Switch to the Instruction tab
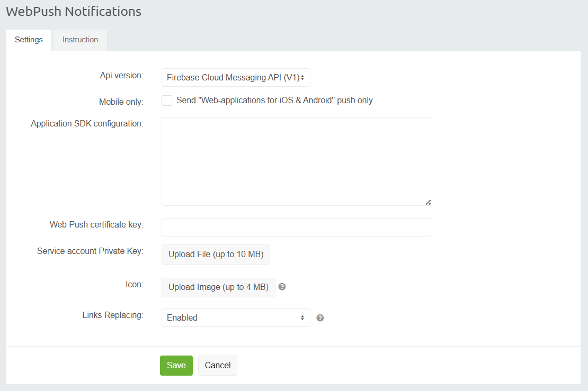Viewport: 588px width, 391px height. 80,40
